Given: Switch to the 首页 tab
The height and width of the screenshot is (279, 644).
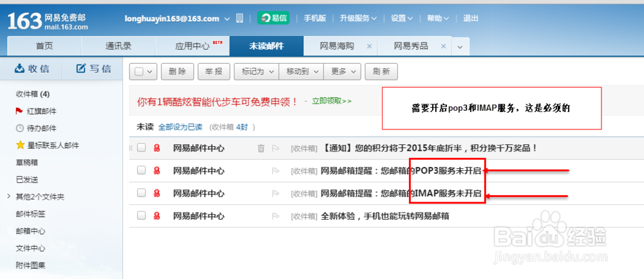Looking at the screenshot, I should click(x=44, y=46).
